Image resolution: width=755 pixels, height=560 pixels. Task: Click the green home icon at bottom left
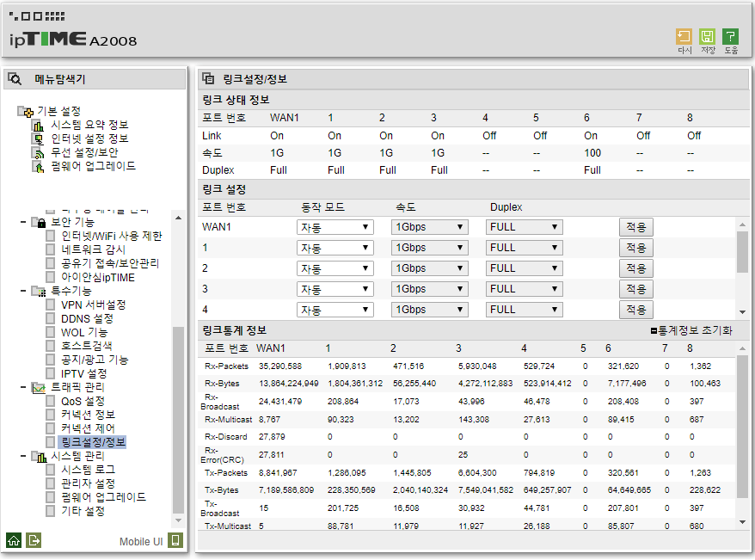(14, 540)
